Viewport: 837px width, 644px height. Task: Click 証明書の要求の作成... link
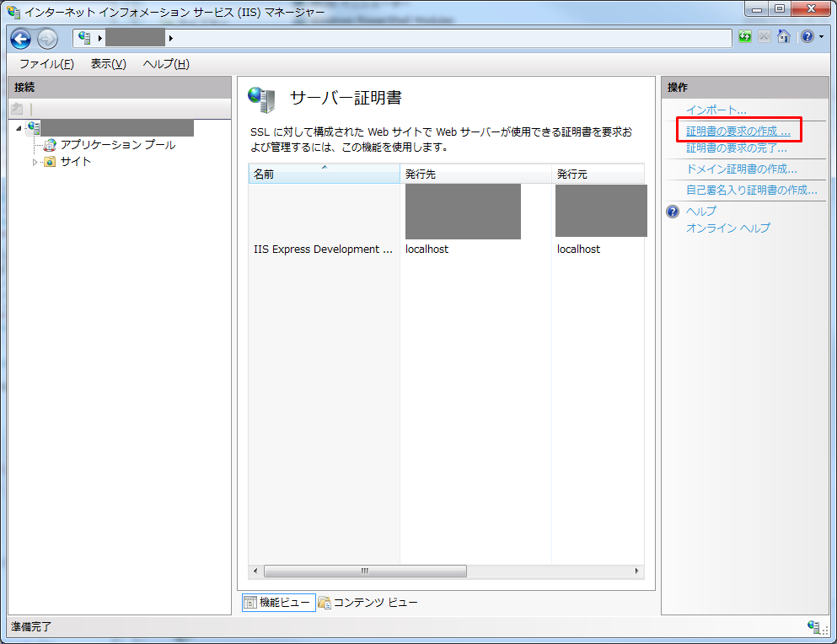tap(738, 131)
